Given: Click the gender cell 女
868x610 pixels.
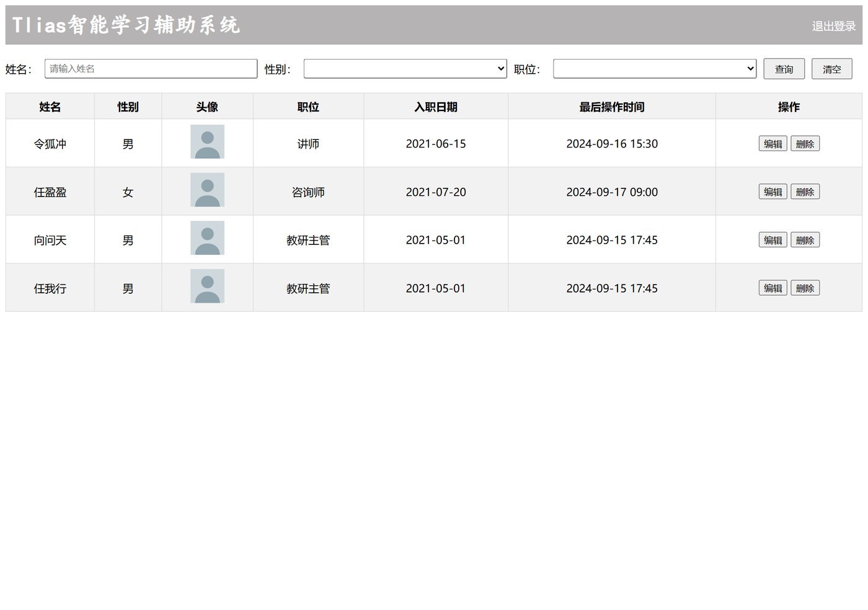Looking at the screenshot, I should 128,192.
